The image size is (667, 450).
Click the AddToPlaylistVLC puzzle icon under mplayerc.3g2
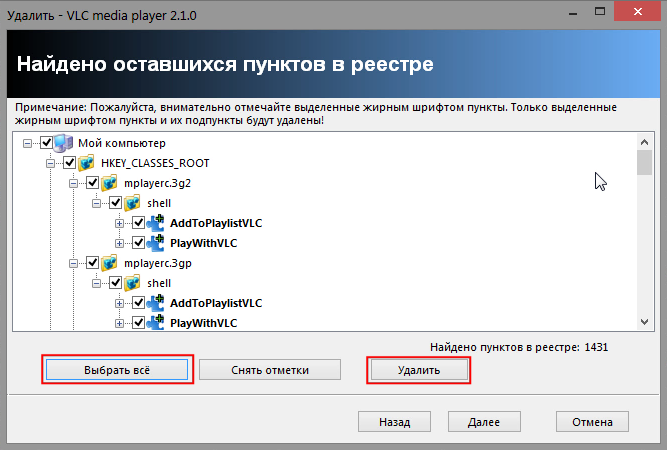[x=157, y=223]
